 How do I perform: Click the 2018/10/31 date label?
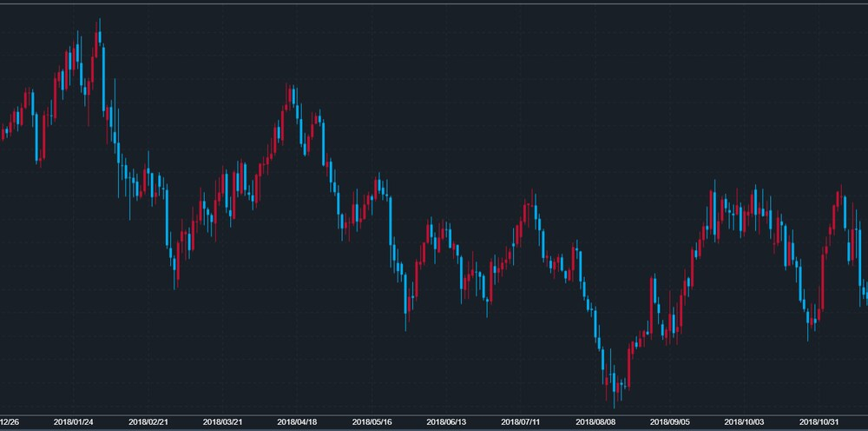[x=819, y=421]
